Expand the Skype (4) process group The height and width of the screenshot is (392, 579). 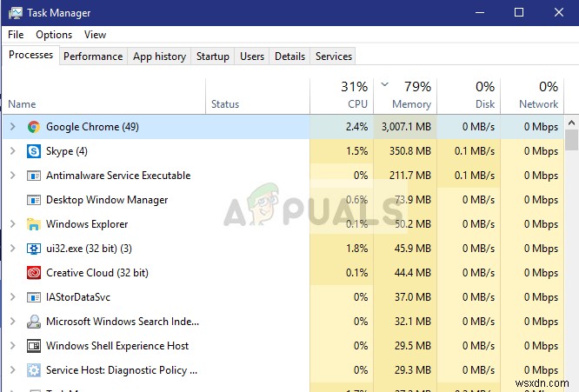pos(12,151)
